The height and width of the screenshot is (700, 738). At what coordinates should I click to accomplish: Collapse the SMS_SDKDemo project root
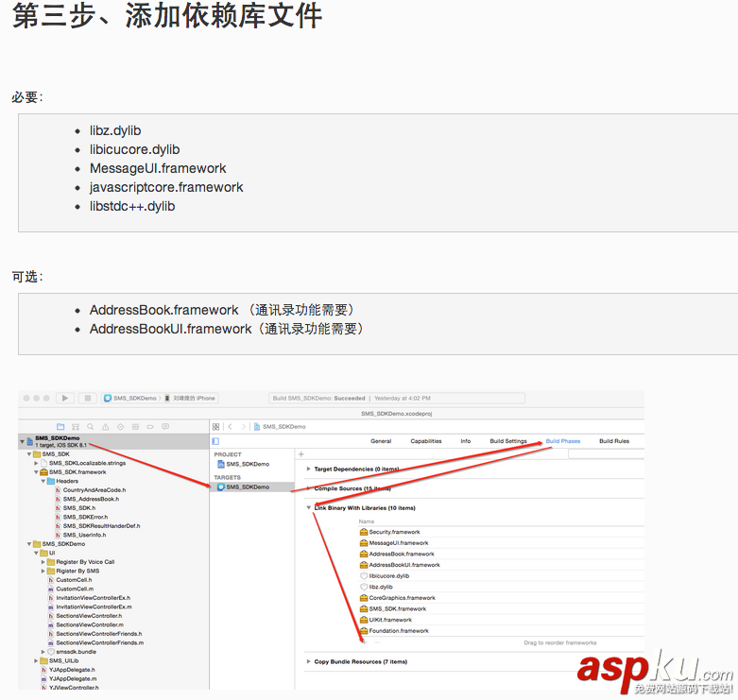(x=22, y=441)
